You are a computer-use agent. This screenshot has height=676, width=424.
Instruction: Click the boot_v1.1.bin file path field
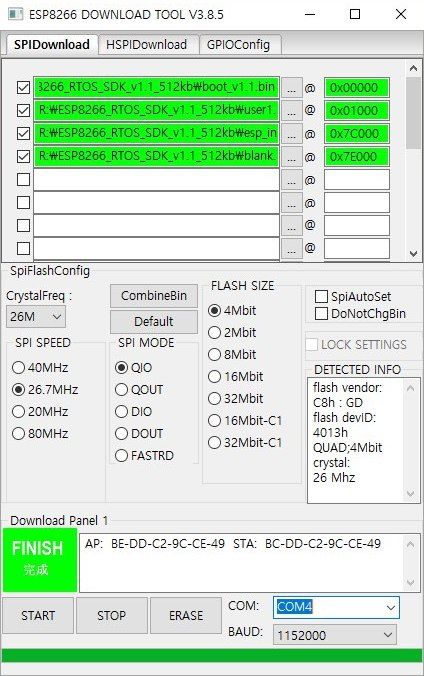156,88
